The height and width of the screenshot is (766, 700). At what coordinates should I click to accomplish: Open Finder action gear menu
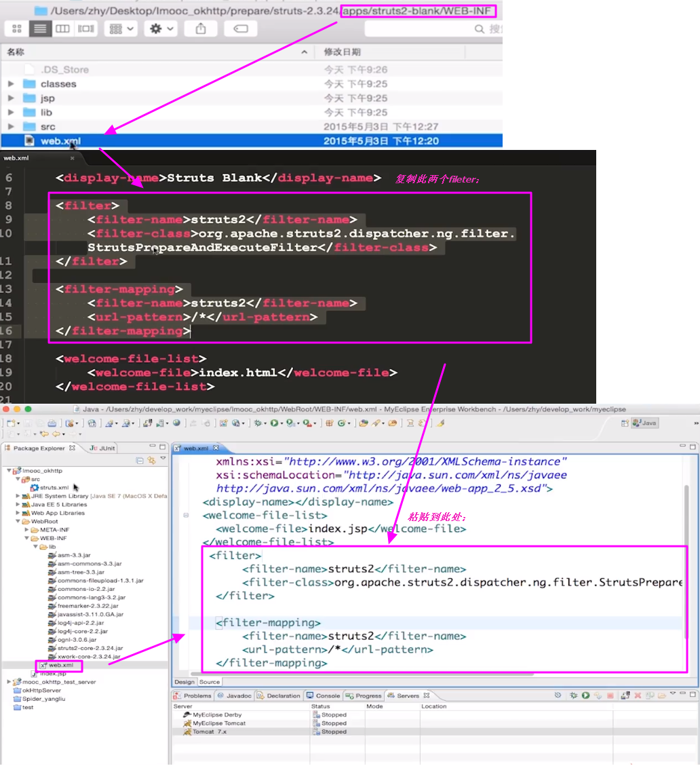tap(161, 28)
